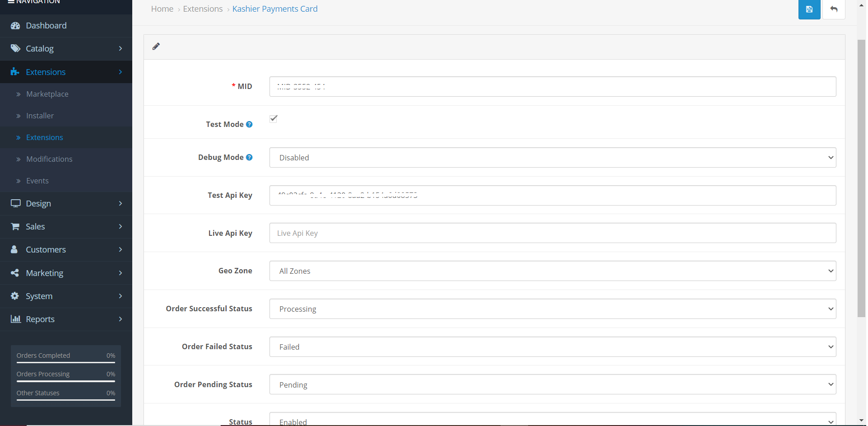Click the pencil edit icon in the panel header
Screen dimensions: 868x426
pos(156,47)
